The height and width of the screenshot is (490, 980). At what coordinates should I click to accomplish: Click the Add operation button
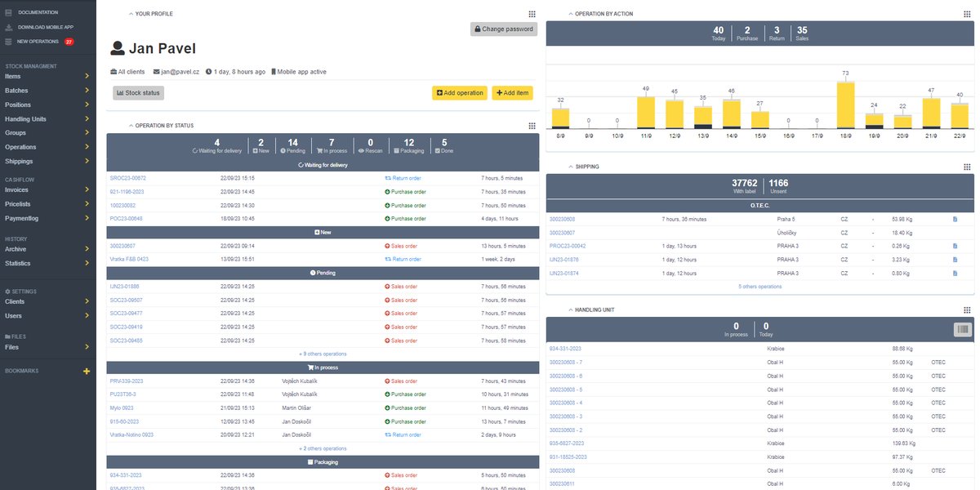(x=460, y=93)
